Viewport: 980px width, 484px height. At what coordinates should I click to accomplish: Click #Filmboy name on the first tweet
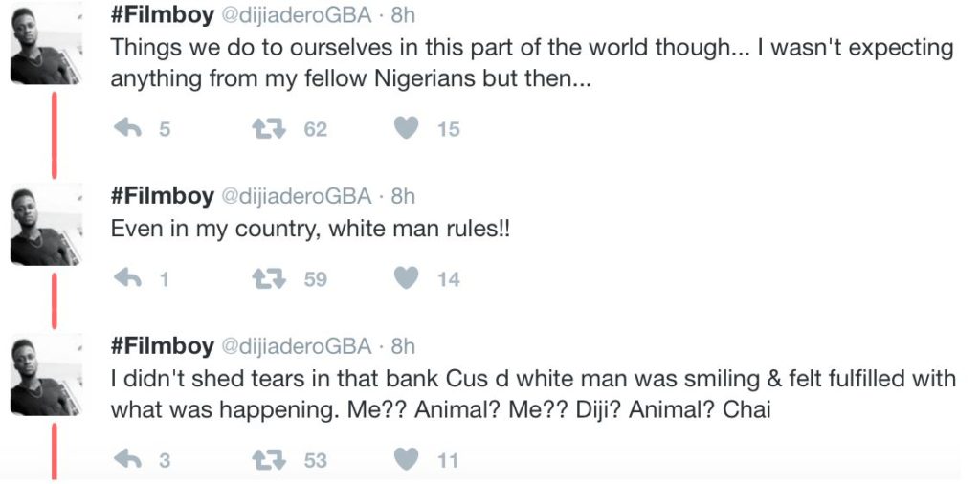point(162,15)
